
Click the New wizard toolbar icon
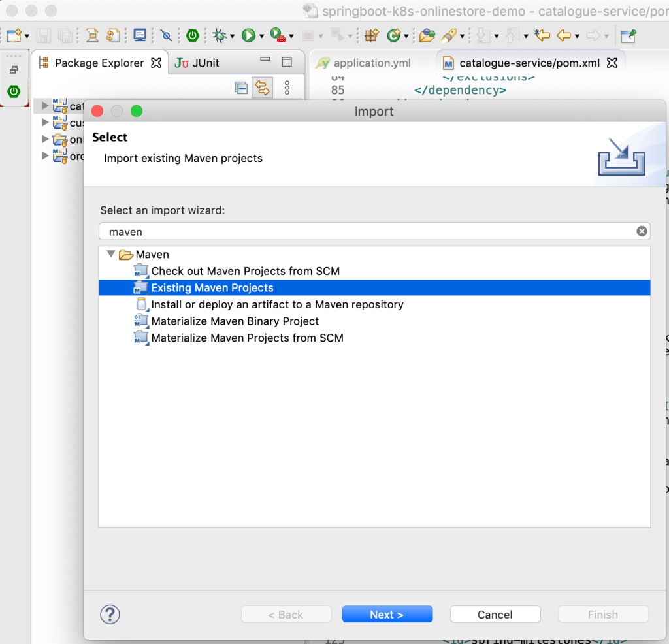(14, 35)
